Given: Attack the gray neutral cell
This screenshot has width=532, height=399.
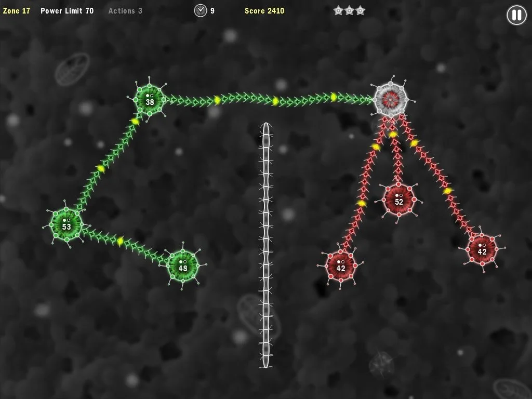Looking at the screenshot, I should 390,99.
